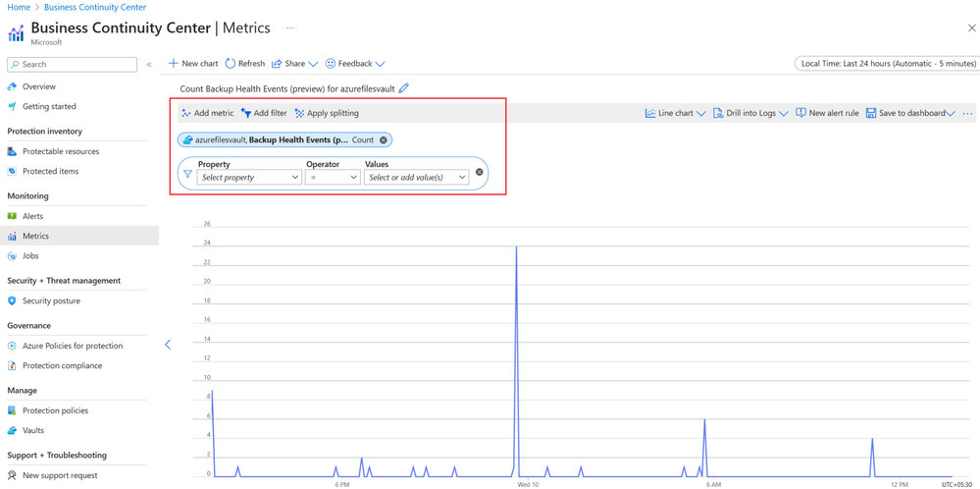Open the Share dropdown
This screenshot has width=980, height=489.
click(x=295, y=63)
